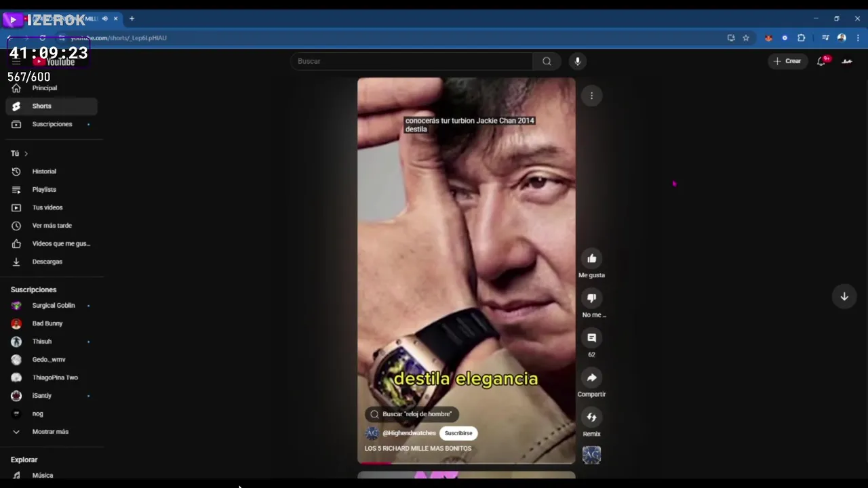The image size is (868, 488).
Task: Open Música under Explorar
Action: [52, 475]
